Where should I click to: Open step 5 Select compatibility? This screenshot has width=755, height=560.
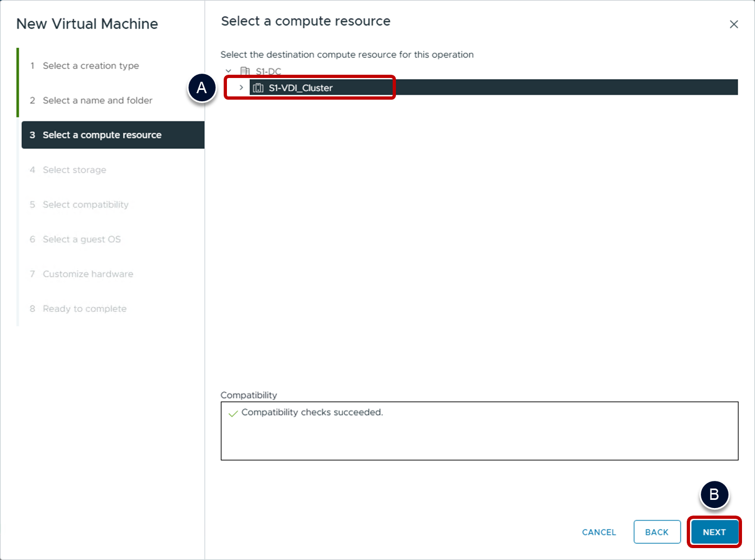click(86, 204)
